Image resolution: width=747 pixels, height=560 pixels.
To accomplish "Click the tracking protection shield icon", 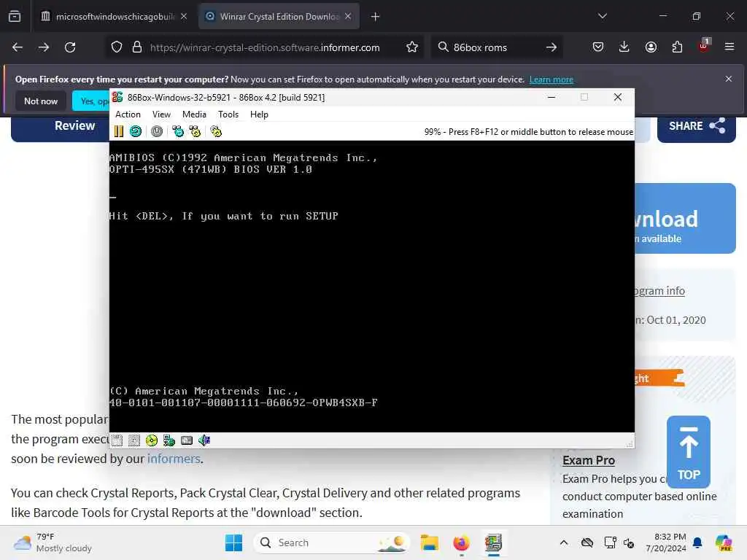I will (x=117, y=47).
